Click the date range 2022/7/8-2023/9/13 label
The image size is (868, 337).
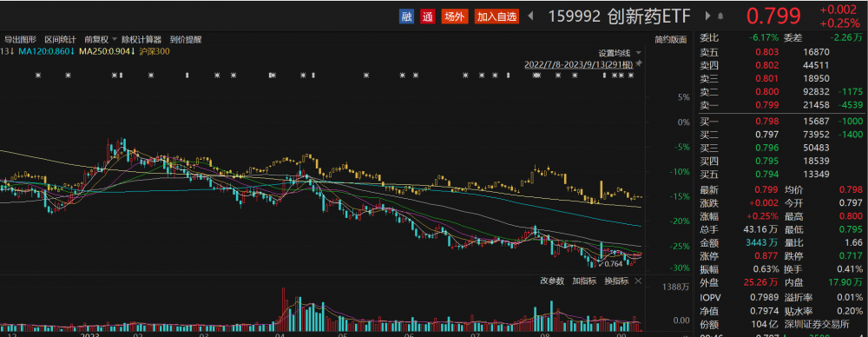tap(578, 64)
